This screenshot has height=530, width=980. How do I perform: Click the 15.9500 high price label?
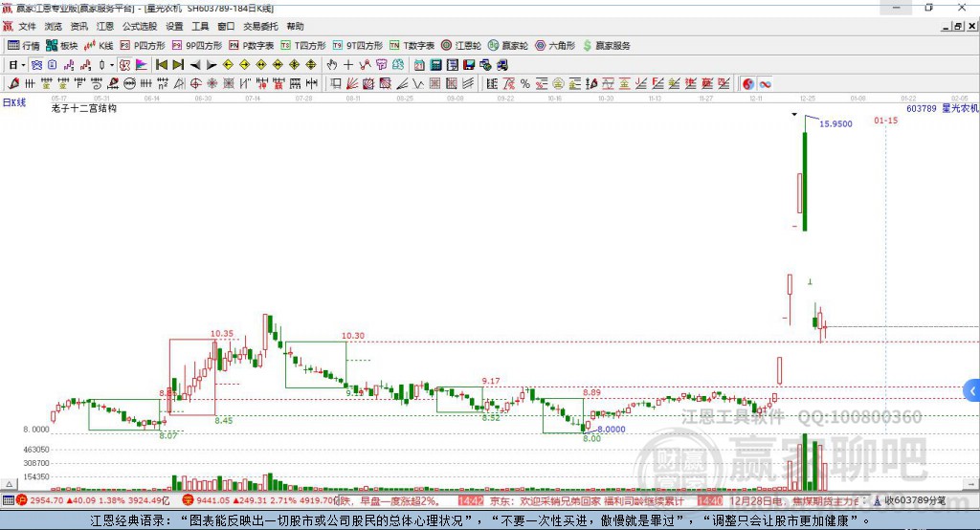[835, 123]
